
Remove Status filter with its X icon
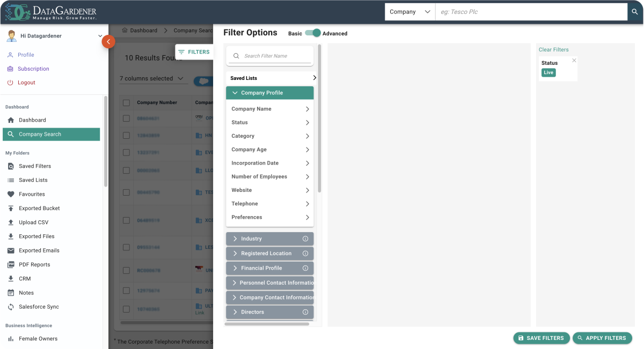coord(574,61)
